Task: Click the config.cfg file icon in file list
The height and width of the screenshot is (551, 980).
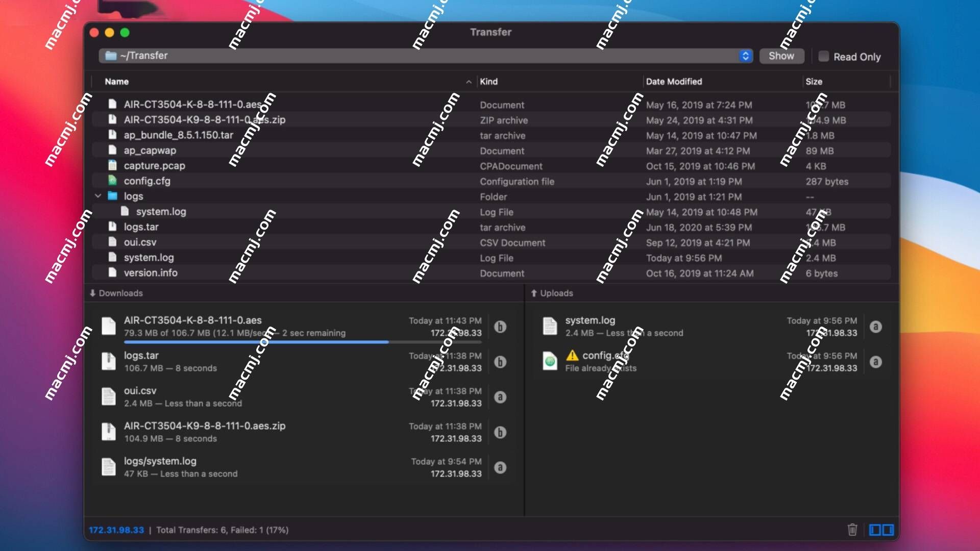Action: pos(113,181)
